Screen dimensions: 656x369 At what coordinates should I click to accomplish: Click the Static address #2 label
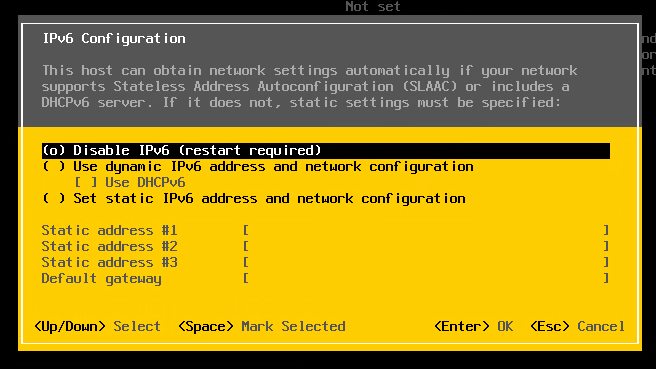(110, 246)
